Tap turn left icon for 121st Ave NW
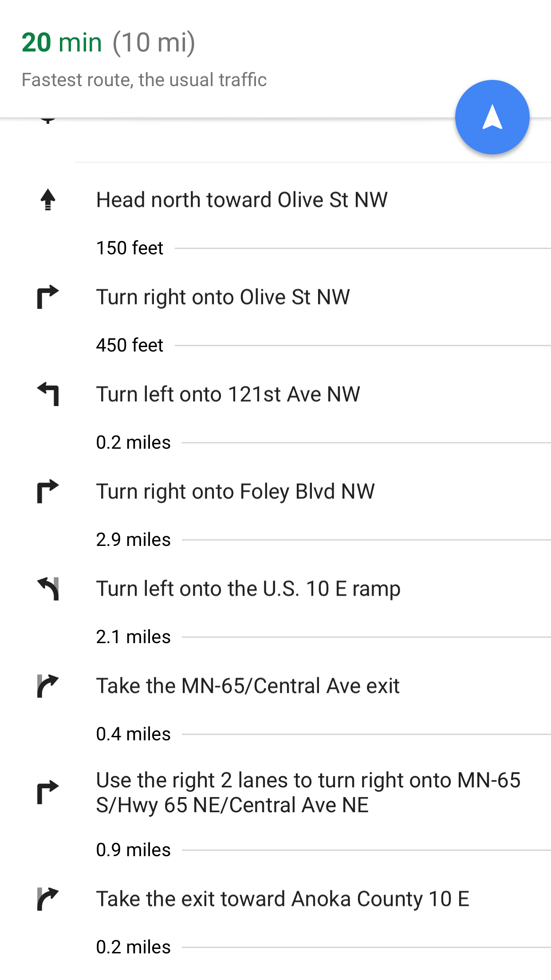This screenshot has height=980, width=551. 48,394
